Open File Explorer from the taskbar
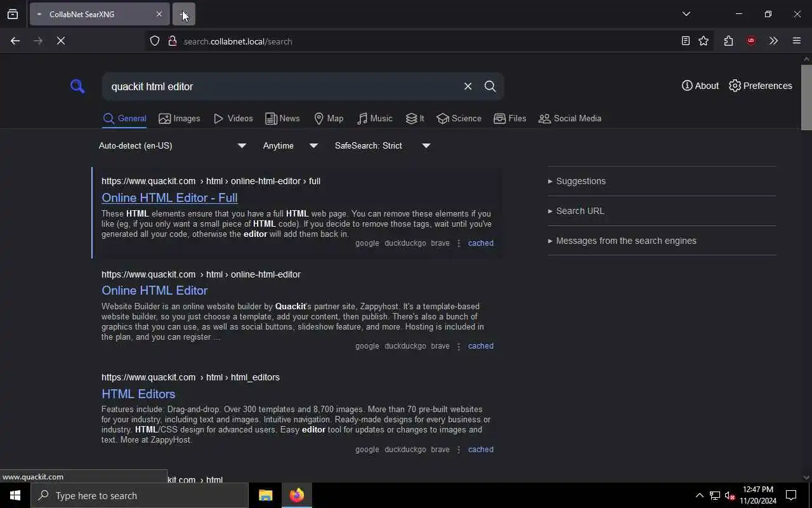The height and width of the screenshot is (508, 812). click(x=265, y=495)
